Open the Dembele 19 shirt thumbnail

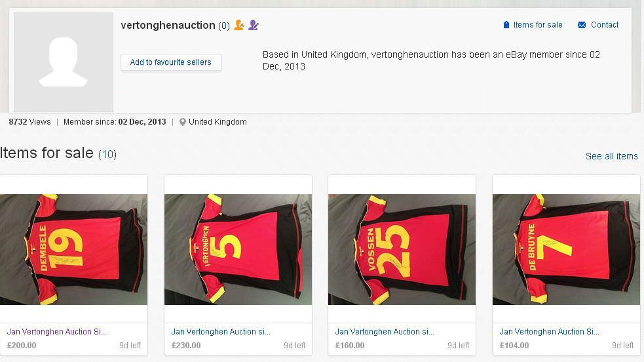(x=73, y=249)
